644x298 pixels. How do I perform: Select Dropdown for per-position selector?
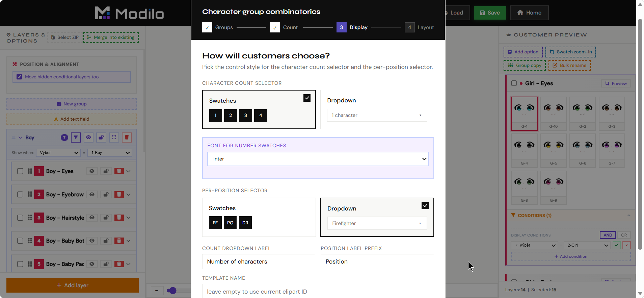click(377, 217)
